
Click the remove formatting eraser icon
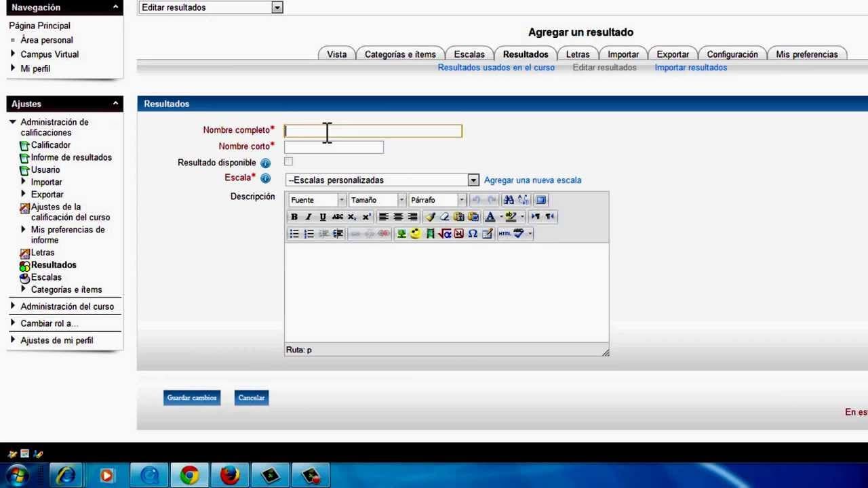[x=444, y=217]
